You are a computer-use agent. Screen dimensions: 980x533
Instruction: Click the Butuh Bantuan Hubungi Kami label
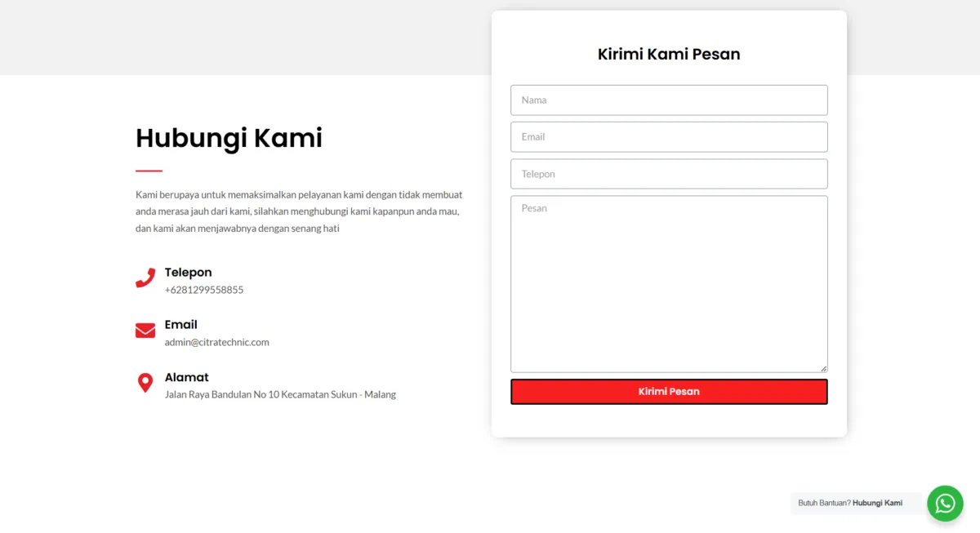853,503
